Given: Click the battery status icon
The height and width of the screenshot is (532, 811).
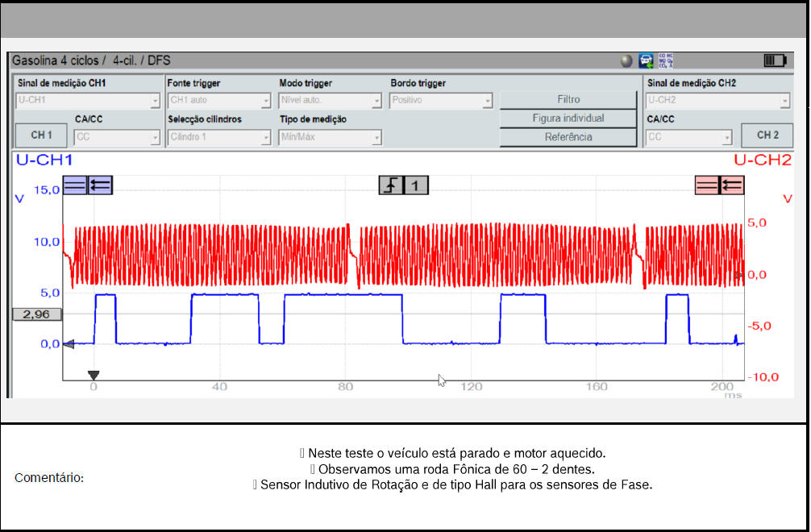Looking at the screenshot, I should (774, 60).
